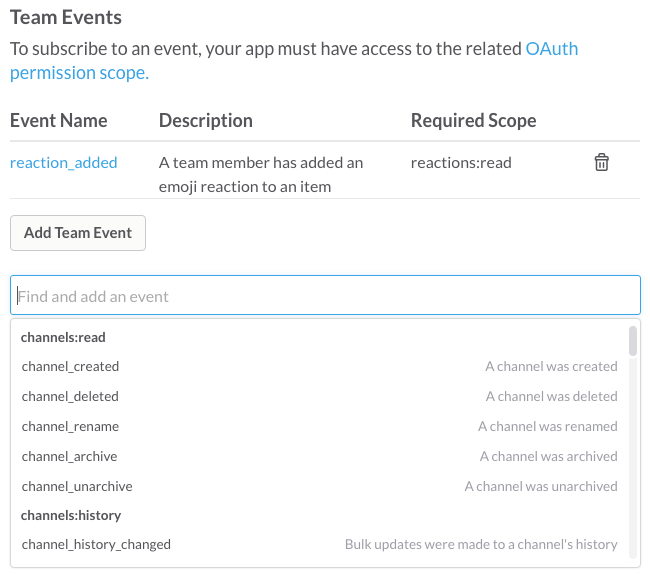This screenshot has width=650, height=574.
Task: Open the reaction_added event link
Action: coord(63,162)
